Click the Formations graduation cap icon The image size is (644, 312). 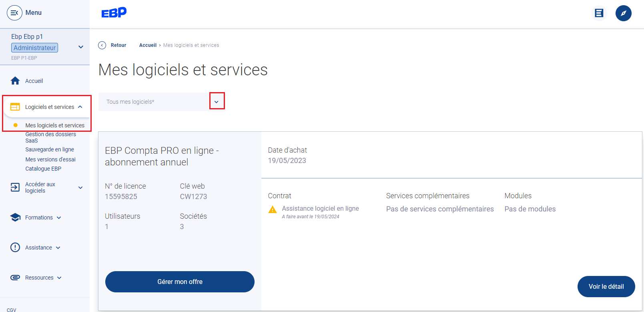click(x=15, y=217)
